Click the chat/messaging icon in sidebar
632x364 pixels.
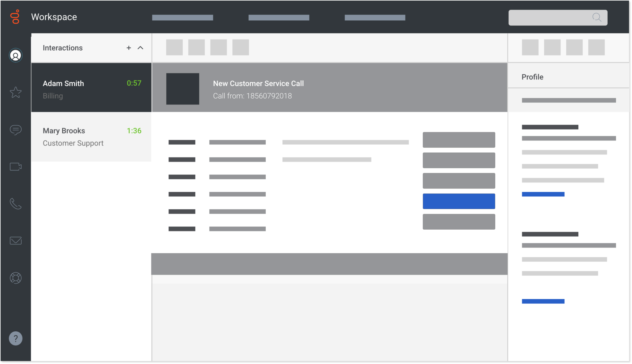[x=15, y=129]
